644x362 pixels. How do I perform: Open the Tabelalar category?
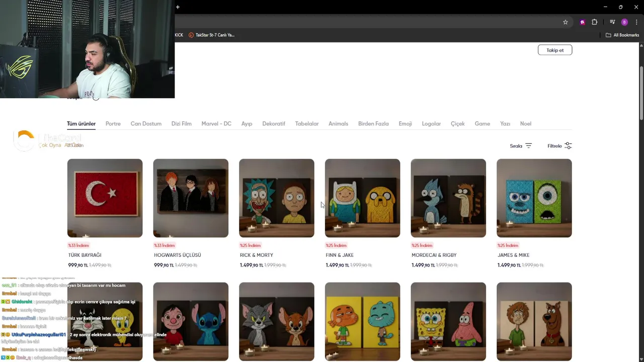[x=307, y=124]
